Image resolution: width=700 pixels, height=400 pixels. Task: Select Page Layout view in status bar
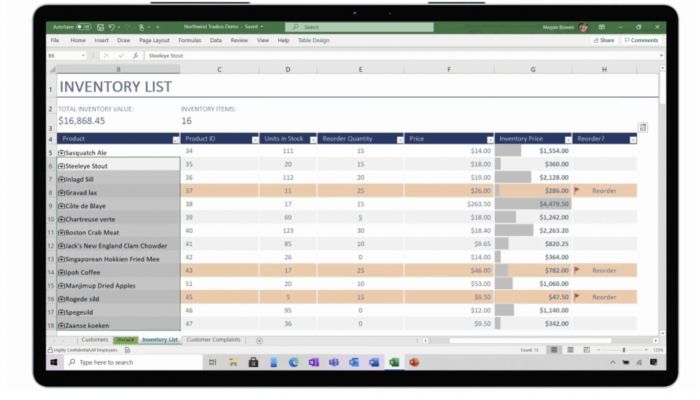[x=570, y=350]
